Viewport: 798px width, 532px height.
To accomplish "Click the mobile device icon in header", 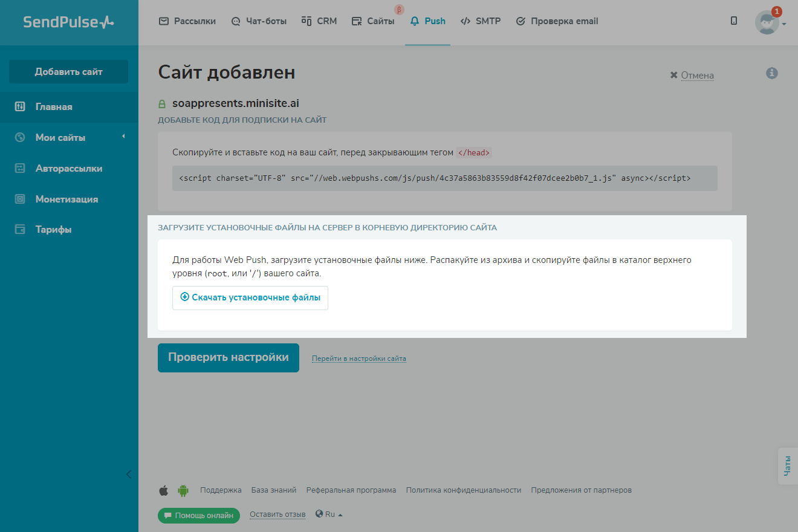I will pyautogui.click(x=734, y=21).
